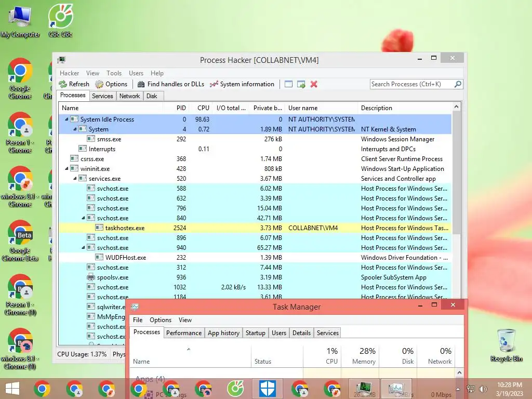Click the red X terminate window icon

tap(314, 84)
